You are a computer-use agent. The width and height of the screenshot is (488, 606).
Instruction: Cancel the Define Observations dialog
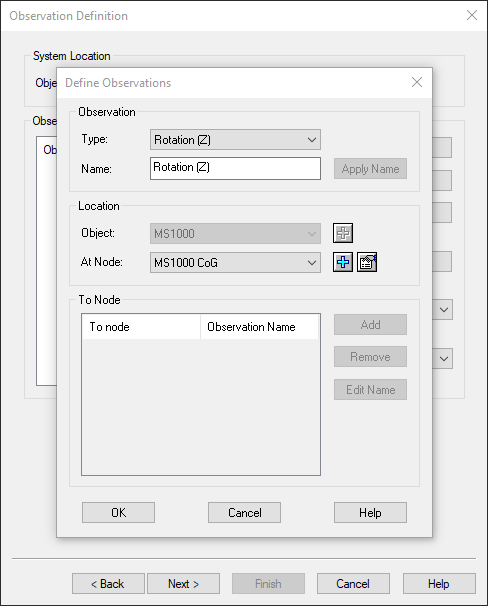click(244, 512)
